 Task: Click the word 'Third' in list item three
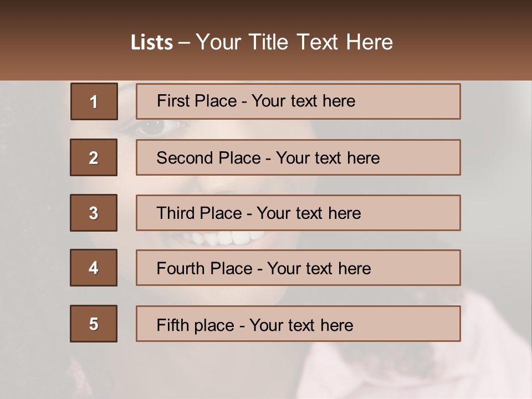coord(176,213)
